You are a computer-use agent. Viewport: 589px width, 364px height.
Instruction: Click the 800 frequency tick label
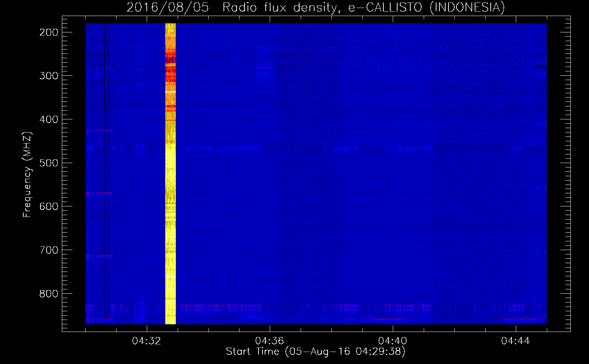point(49,294)
